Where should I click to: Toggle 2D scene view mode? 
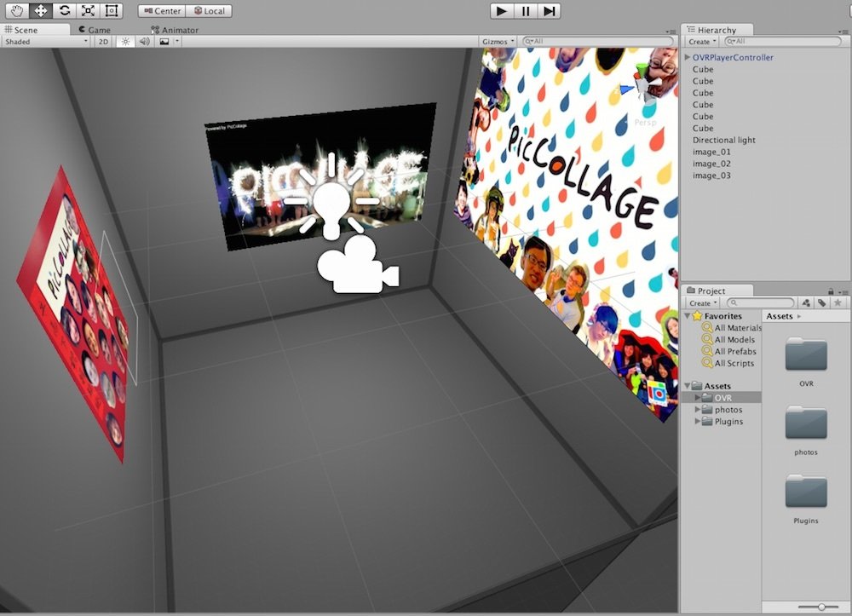point(103,41)
